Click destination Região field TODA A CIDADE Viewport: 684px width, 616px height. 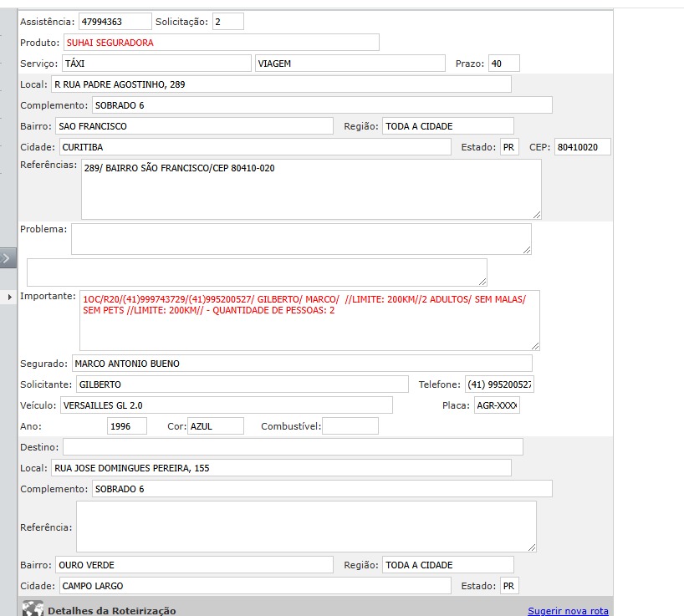pos(448,565)
